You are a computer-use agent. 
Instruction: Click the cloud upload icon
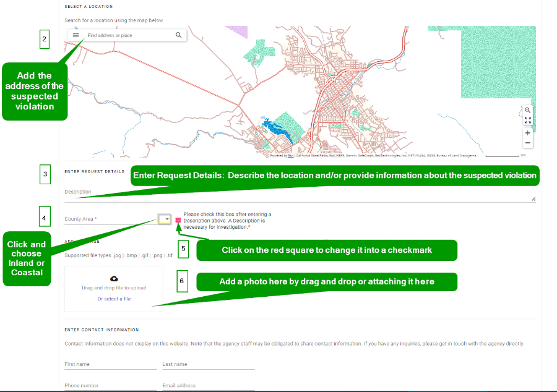114,279
